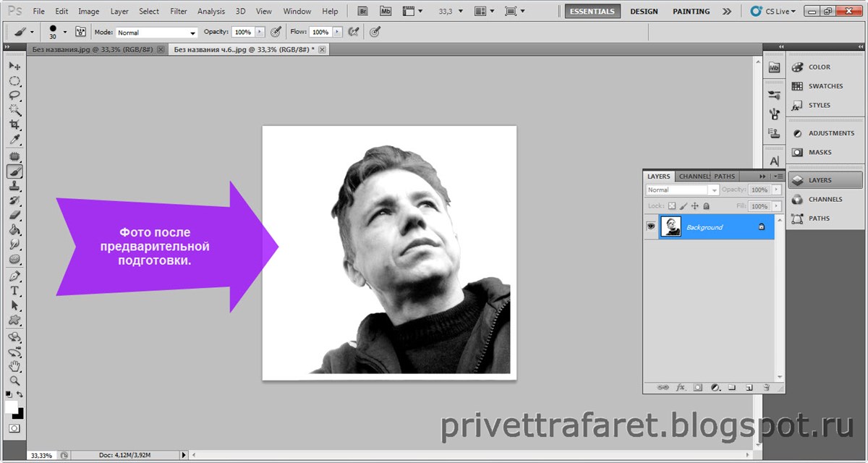Toggle Lock all padlock icon
Screen dimensions: 868x463
coord(706,206)
